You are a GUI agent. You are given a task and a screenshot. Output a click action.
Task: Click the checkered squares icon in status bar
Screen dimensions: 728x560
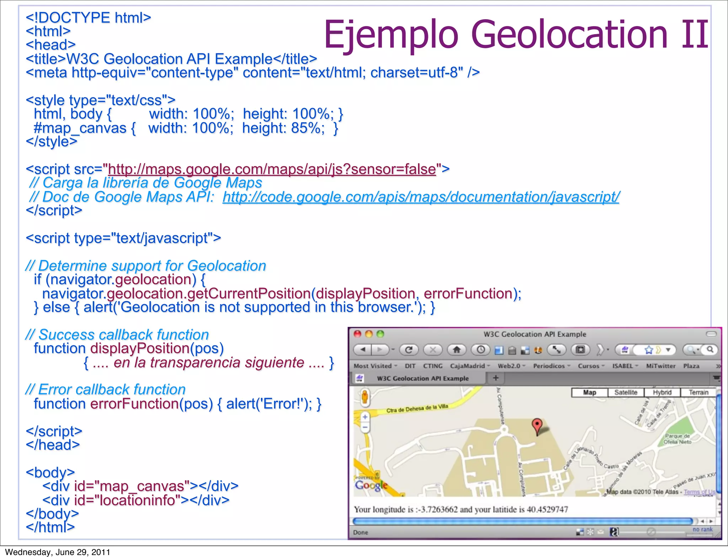point(580,532)
